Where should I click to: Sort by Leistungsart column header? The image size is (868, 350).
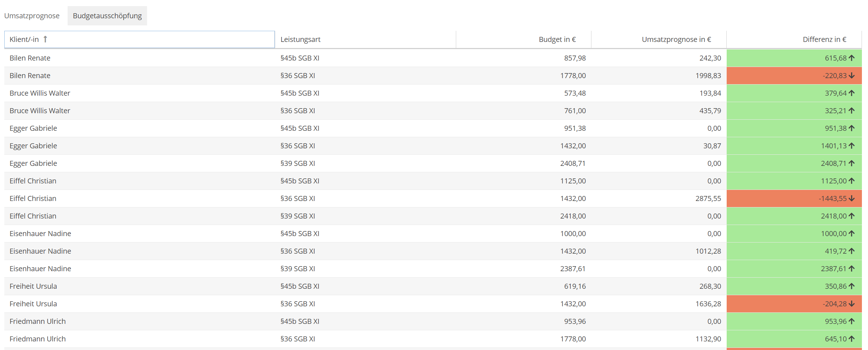click(x=300, y=39)
